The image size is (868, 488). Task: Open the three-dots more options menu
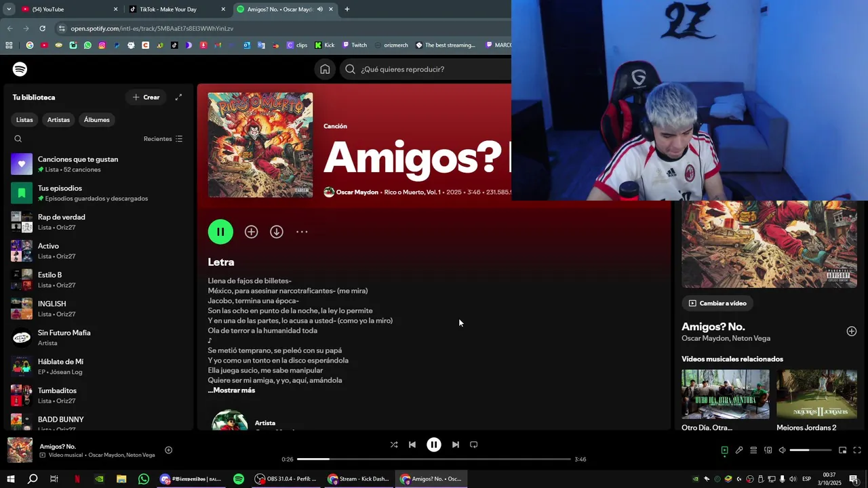pos(302,232)
